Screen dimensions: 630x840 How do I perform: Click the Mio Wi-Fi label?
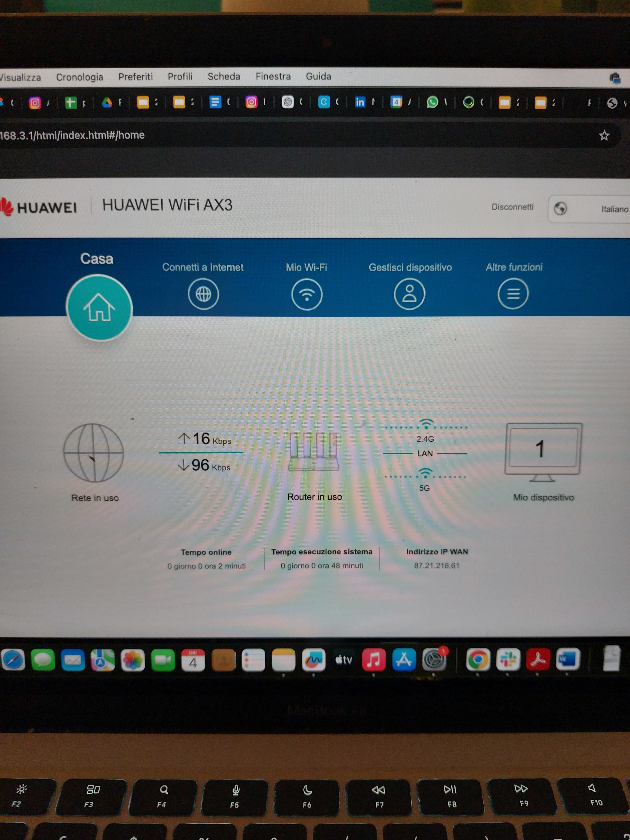tap(306, 267)
